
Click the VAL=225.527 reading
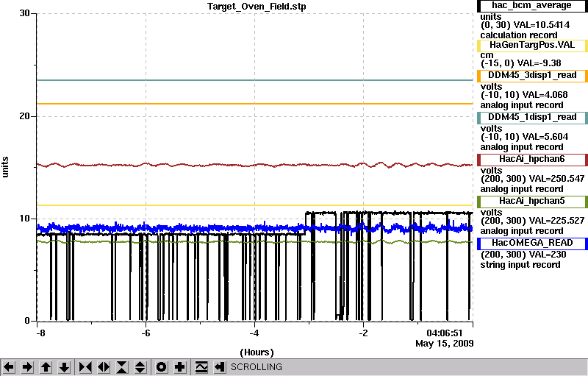(x=557, y=221)
